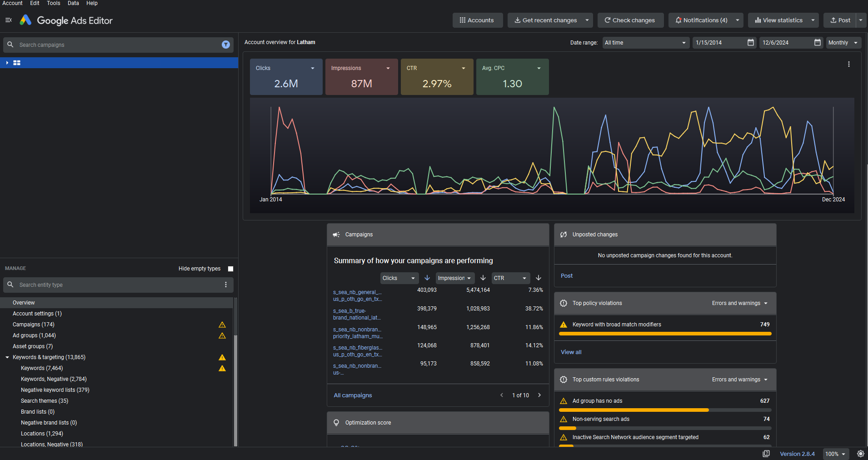Image resolution: width=868 pixels, height=460 pixels.
Task: Click the campaign filter funnel icon
Action: pos(225,45)
